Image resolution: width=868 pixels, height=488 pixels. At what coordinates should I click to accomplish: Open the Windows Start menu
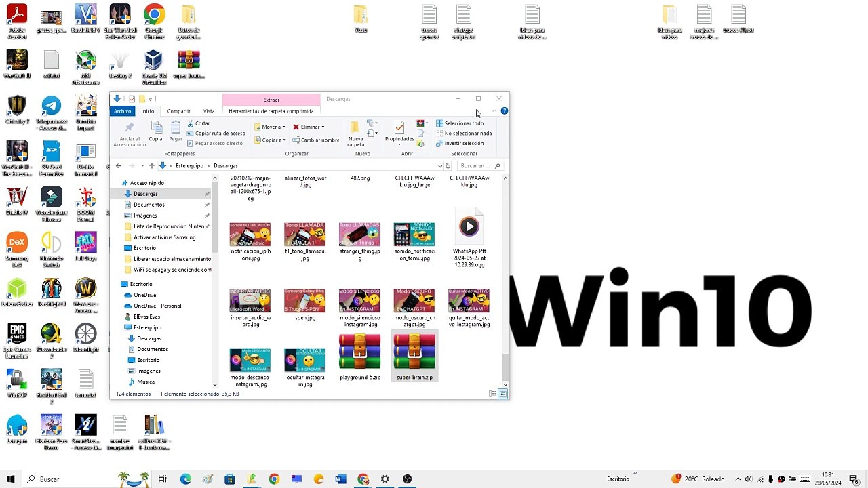pyautogui.click(x=11, y=479)
